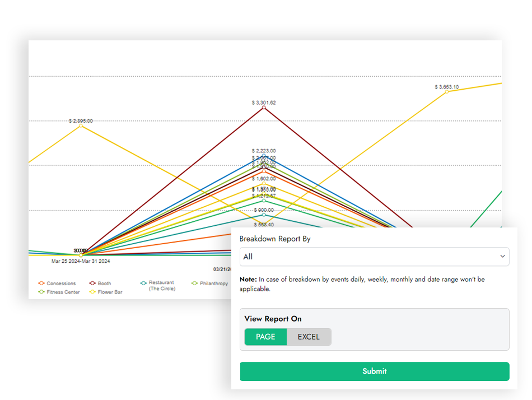Viewport: 532px width, 400px height.
Task: Switch View Report On to EXCEL
Action: [x=309, y=337]
